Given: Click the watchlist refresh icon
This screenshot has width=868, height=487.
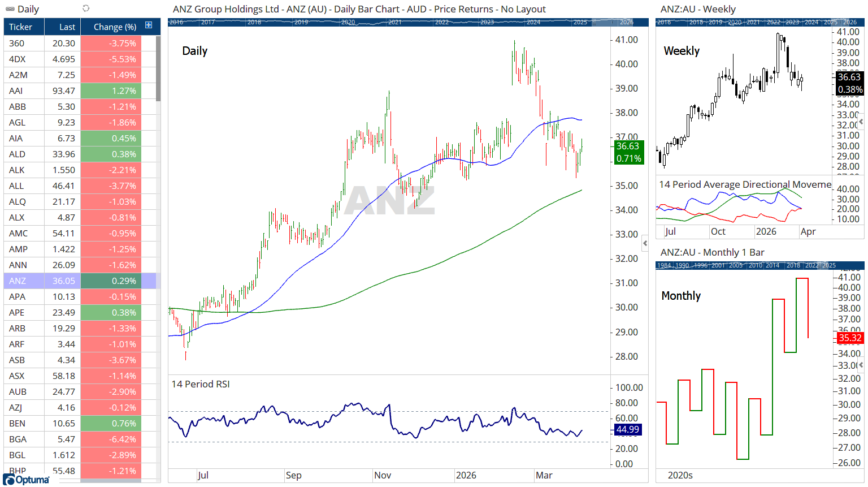Looking at the screenshot, I should click(x=86, y=8).
